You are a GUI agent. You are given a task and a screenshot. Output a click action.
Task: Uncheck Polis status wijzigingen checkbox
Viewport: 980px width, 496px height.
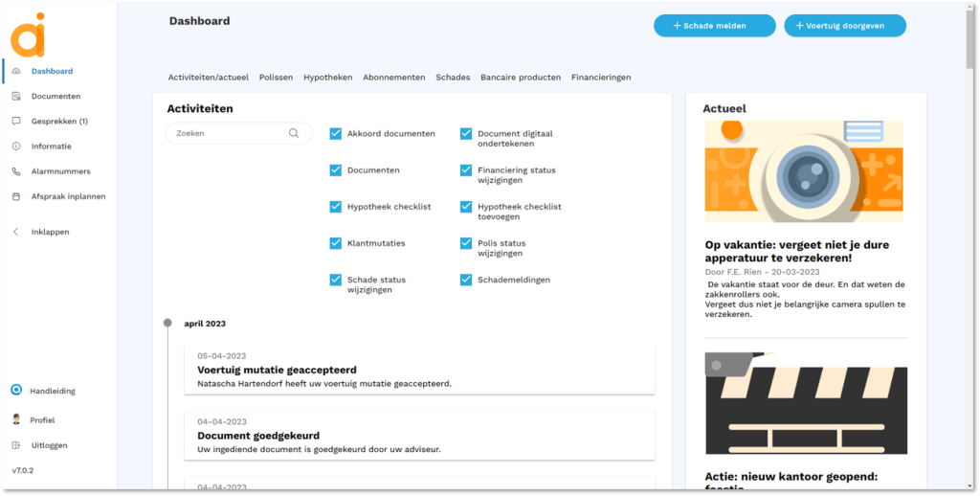tap(466, 243)
